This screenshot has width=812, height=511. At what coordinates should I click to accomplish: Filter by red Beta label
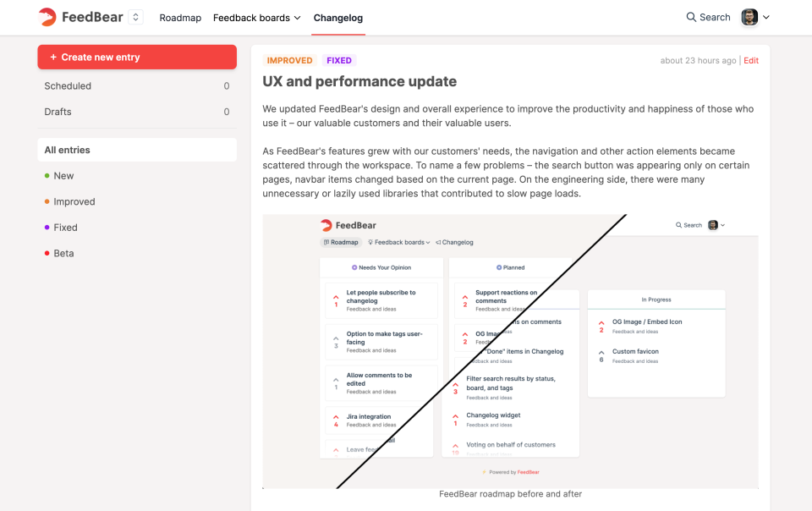[x=63, y=254]
